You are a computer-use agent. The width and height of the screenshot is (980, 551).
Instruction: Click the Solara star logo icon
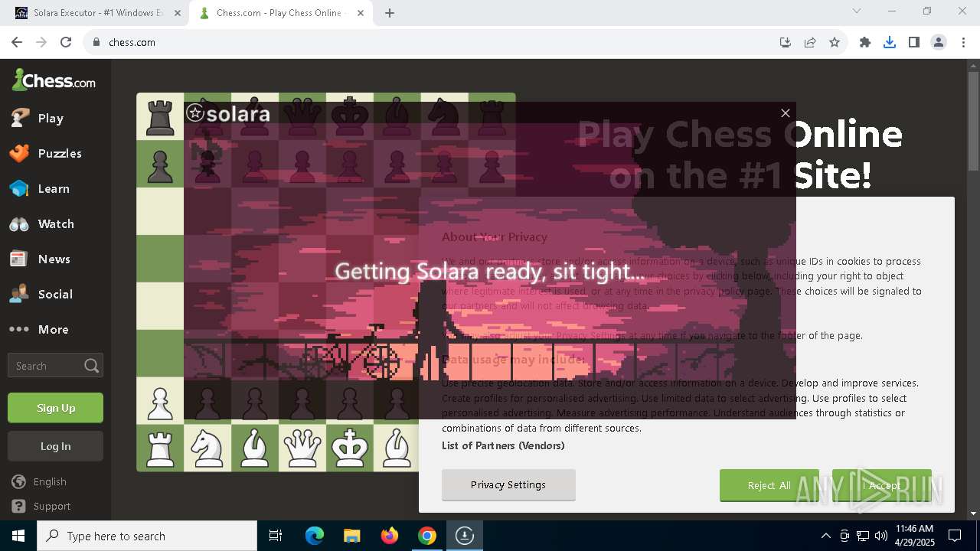195,113
